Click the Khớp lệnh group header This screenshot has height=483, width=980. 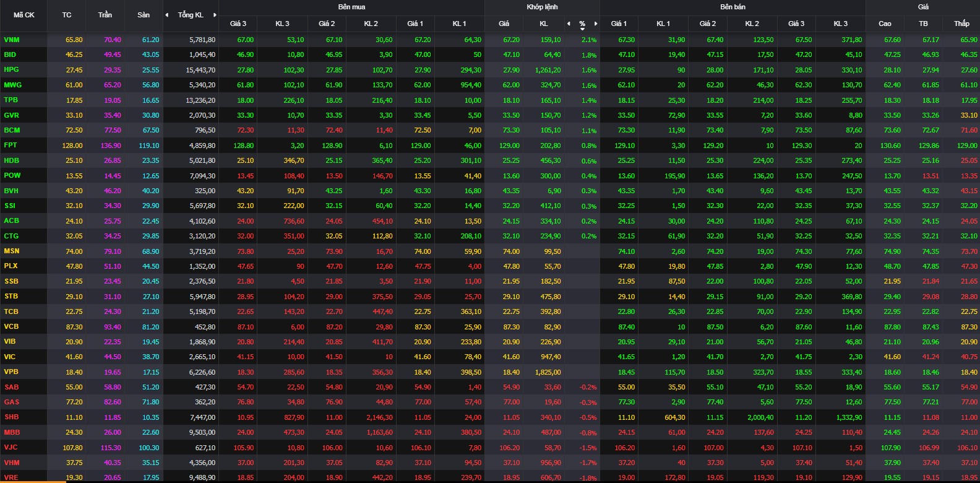(x=542, y=7)
